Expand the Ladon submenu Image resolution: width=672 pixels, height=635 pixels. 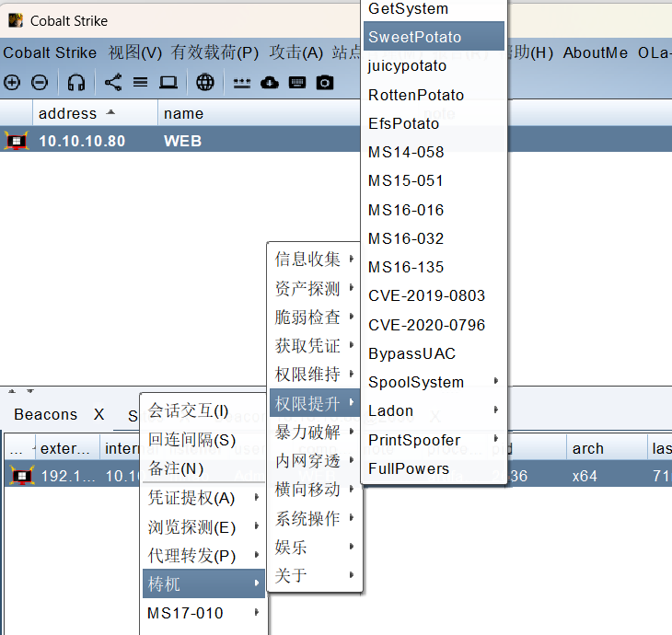click(x=434, y=410)
